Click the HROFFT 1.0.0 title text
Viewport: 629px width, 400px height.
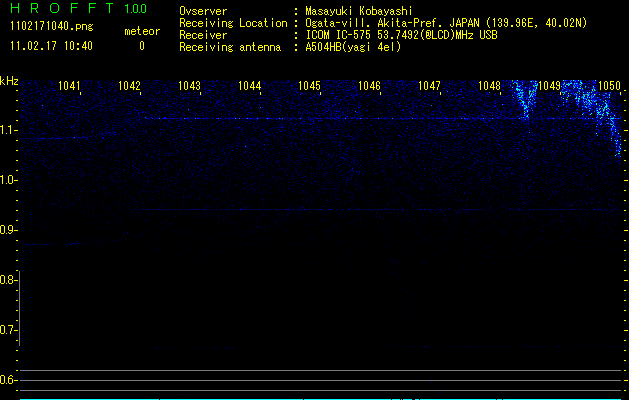pos(79,8)
